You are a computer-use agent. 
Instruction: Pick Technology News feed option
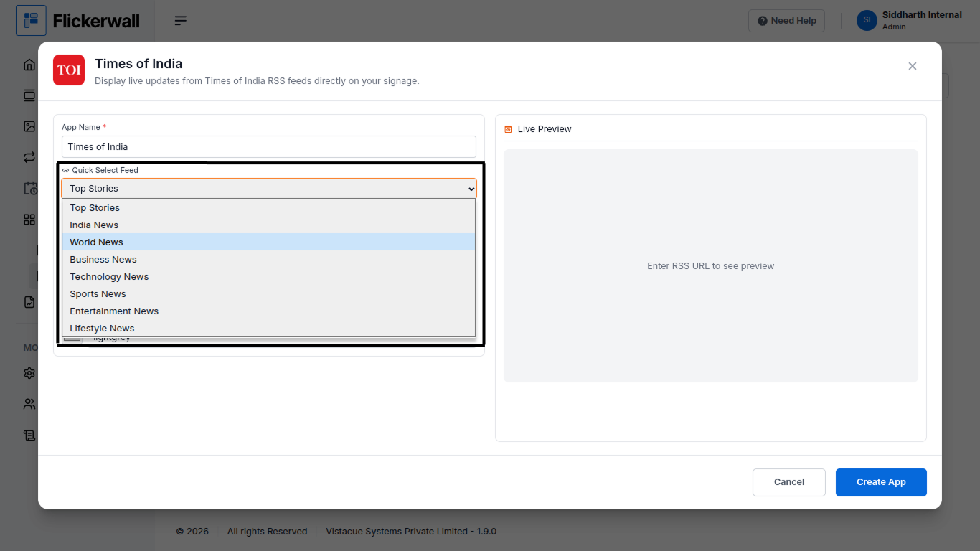[x=268, y=277]
